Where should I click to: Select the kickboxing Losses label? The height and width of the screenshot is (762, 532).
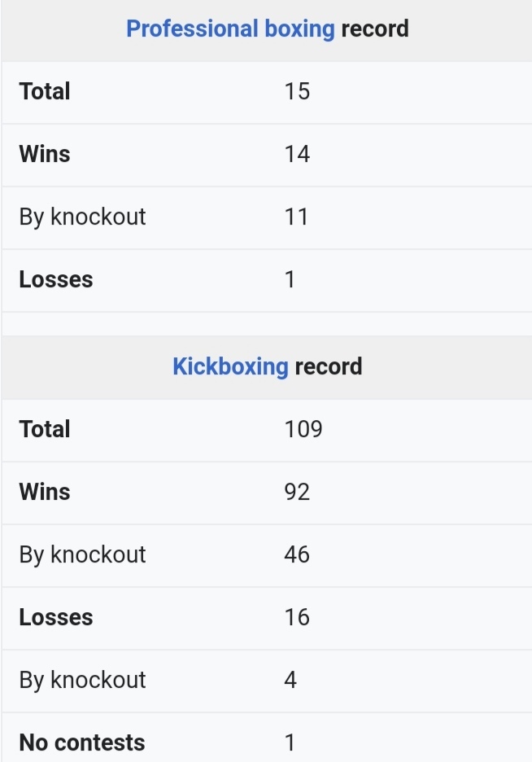click(x=56, y=617)
